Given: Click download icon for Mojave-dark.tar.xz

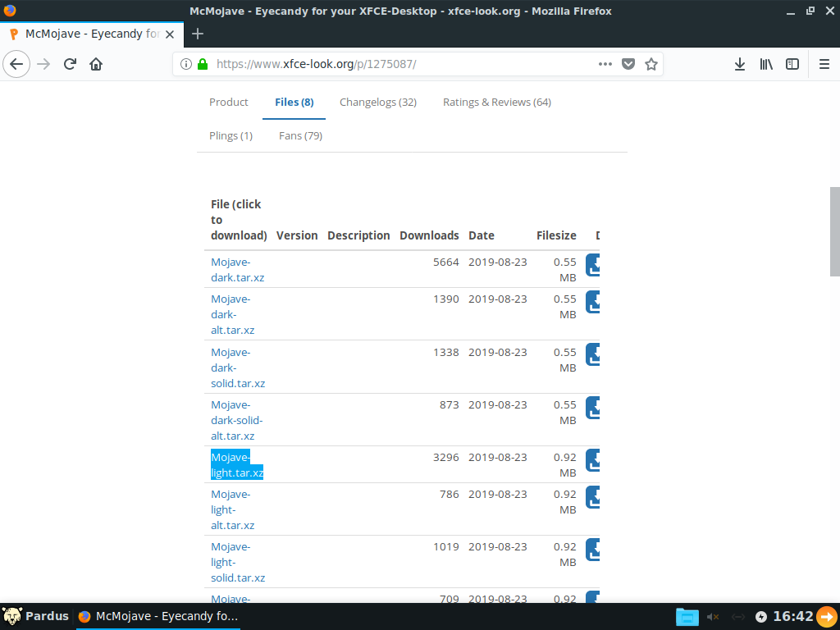Looking at the screenshot, I should (x=592, y=265).
